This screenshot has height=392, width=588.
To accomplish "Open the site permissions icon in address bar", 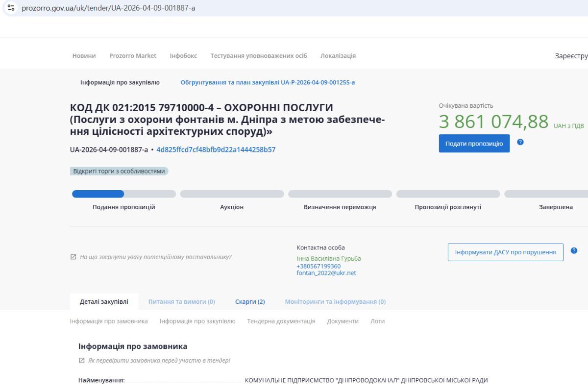I will pos(10,8).
